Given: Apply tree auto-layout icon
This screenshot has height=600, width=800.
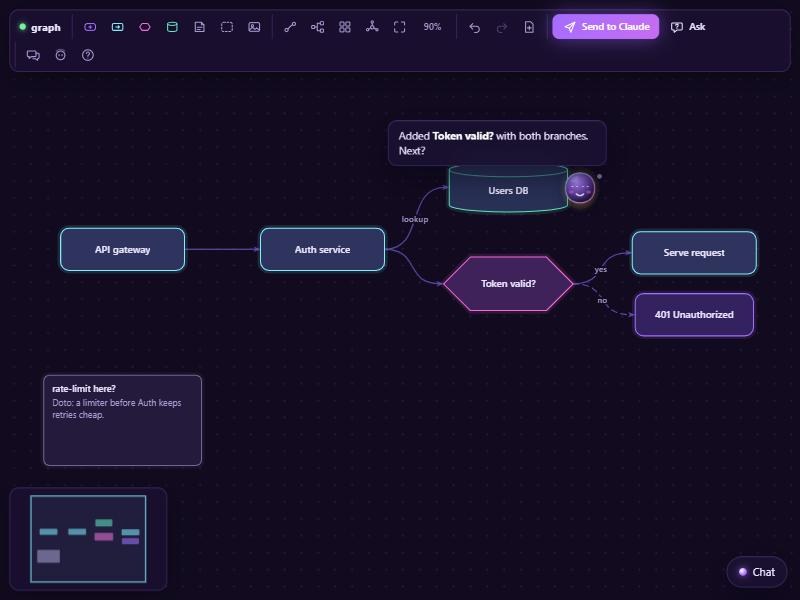Looking at the screenshot, I should [317, 27].
